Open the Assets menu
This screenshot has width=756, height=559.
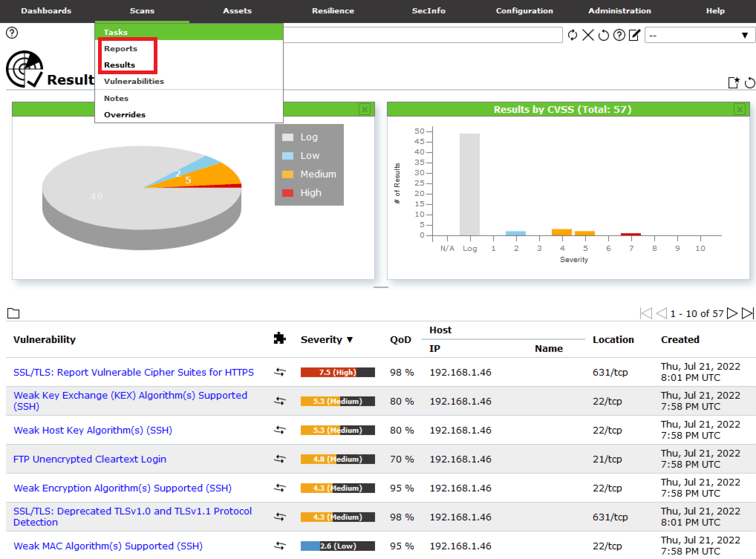tap(237, 10)
